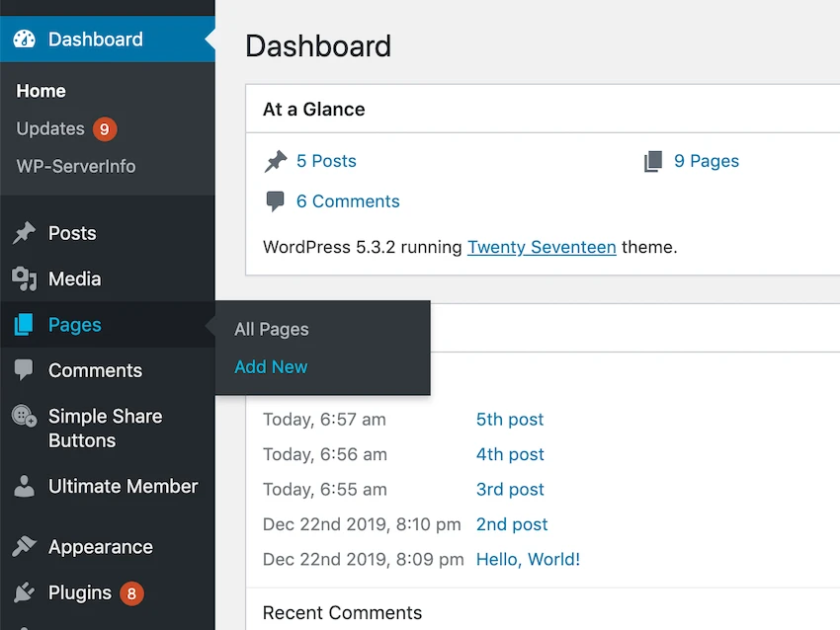Viewport: 840px width, 630px height.
Task: Choose Add New from the Pages submenu
Action: (271, 366)
